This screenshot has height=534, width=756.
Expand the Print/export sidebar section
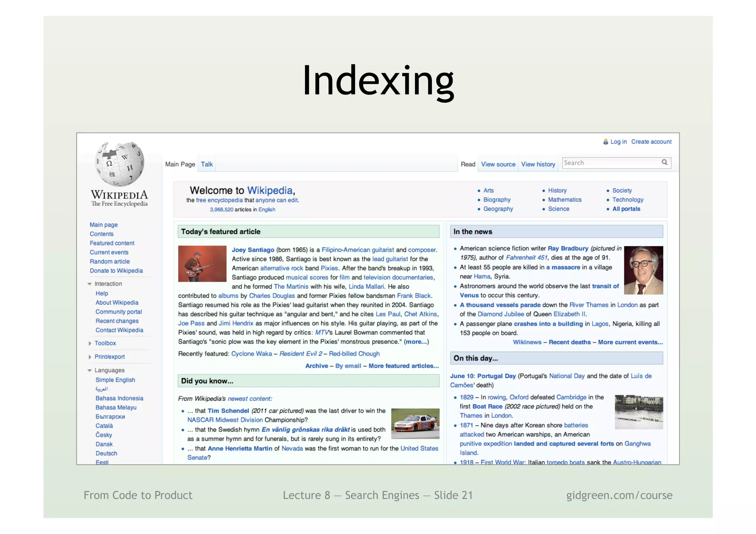pyautogui.click(x=90, y=357)
